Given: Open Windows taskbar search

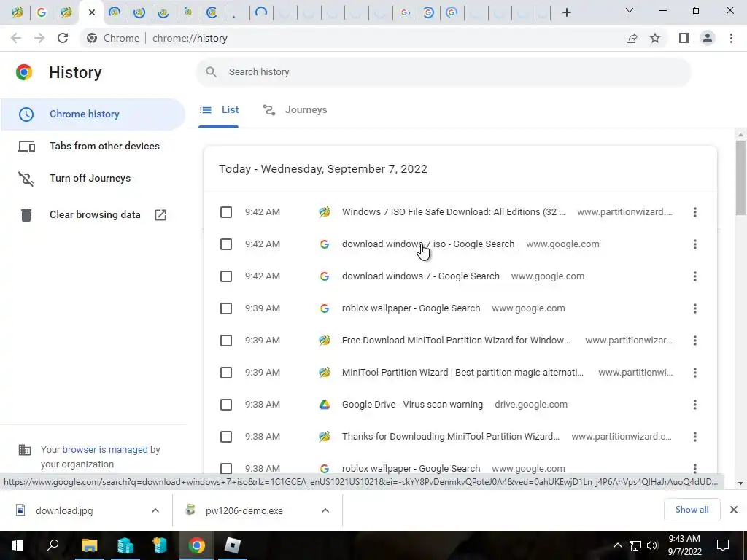Looking at the screenshot, I should point(53,545).
